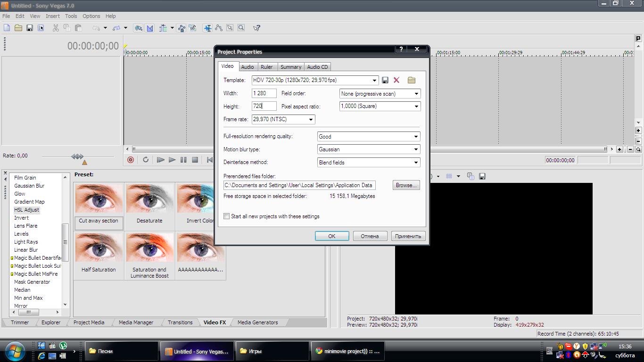Toggle Auto Ripple toolbar icon
The image size is (644, 362).
[164, 28]
